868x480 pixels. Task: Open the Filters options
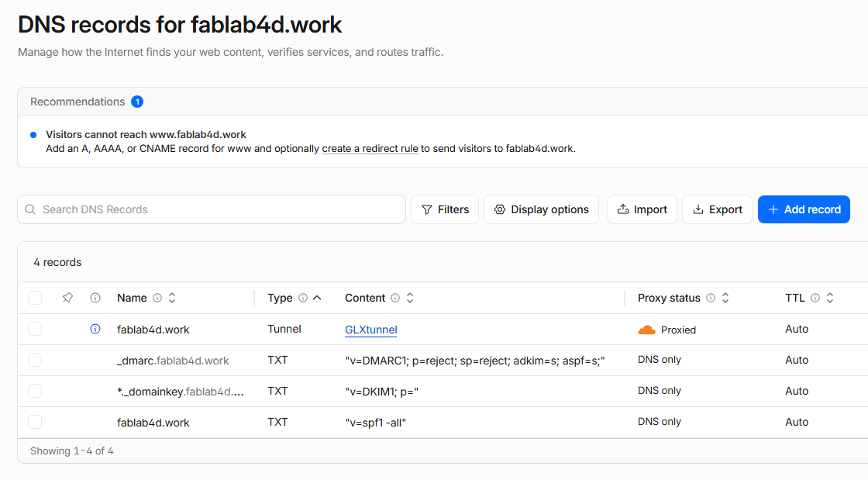[445, 209]
